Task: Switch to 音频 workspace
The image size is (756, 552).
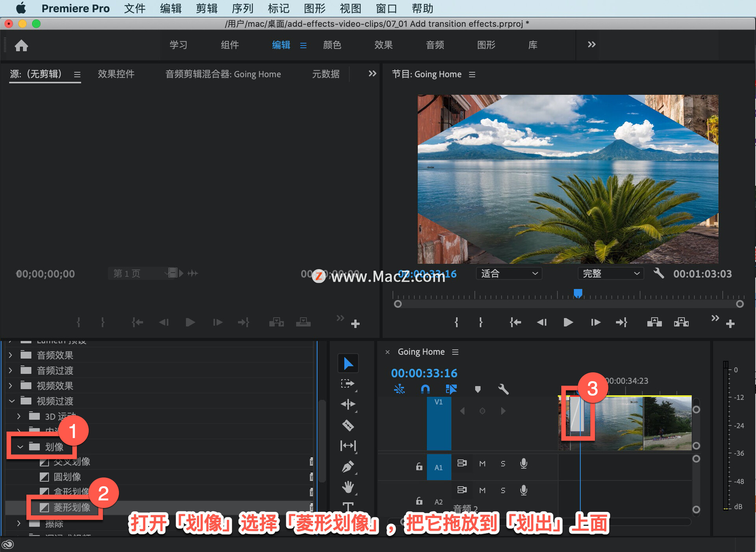Action: coord(435,45)
